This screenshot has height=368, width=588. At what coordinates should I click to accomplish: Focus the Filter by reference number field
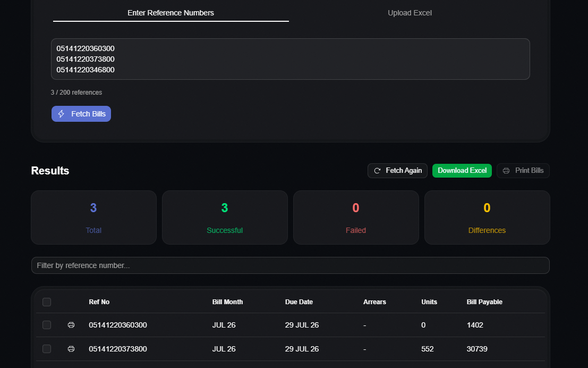pyautogui.click(x=290, y=265)
